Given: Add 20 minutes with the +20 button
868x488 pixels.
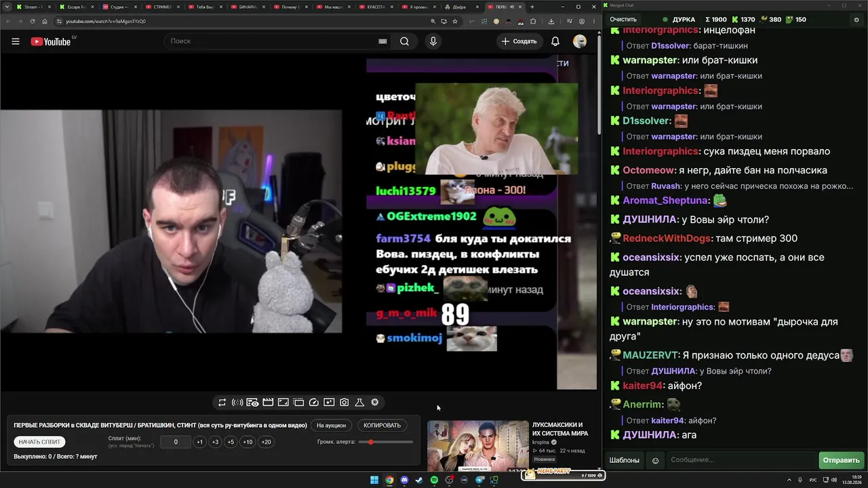Looking at the screenshot, I should 266,442.
